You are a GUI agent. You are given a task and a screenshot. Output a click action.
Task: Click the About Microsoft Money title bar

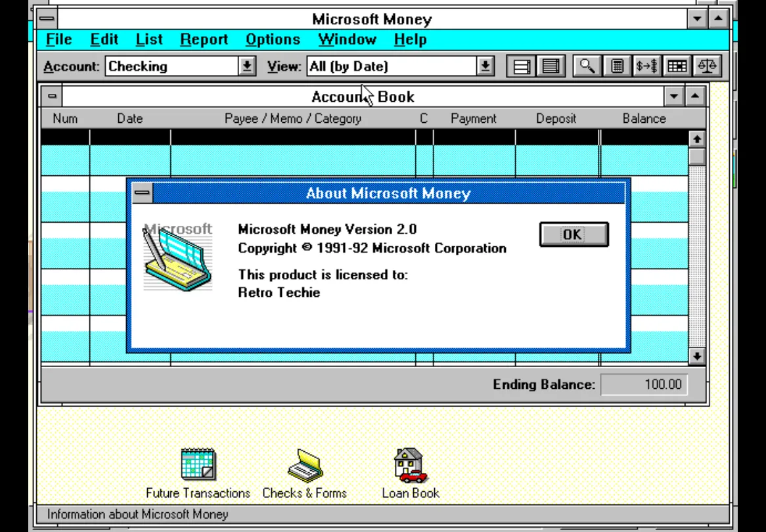click(388, 193)
